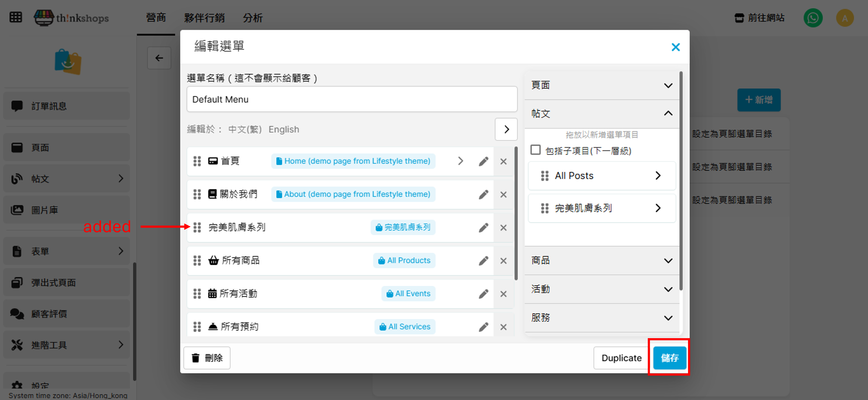The height and width of the screenshot is (400, 868).
Task: Click the pencil edit icon for 首頁
Action: click(483, 161)
